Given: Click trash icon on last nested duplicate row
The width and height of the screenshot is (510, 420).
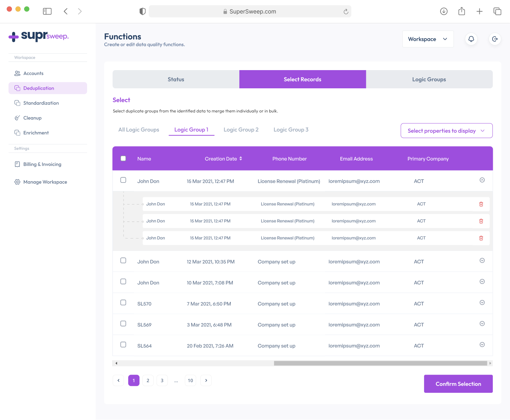Looking at the screenshot, I should pyautogui.click(x=481, y=238).
